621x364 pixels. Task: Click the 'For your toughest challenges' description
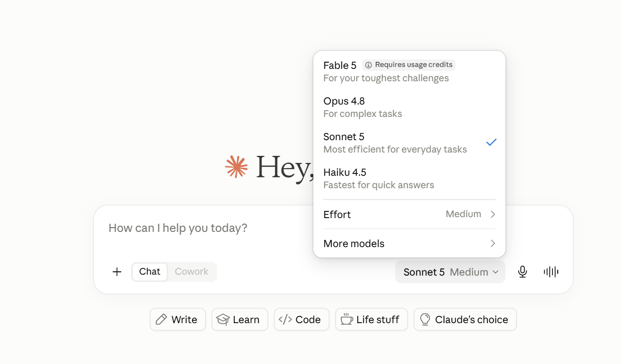pos(386,78)
